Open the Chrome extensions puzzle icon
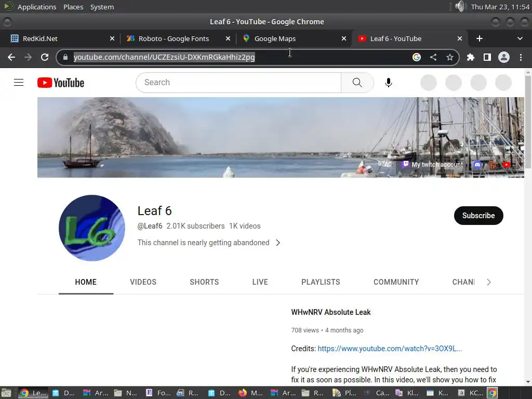This screenshot has width=532, height=399. [471, 57]
